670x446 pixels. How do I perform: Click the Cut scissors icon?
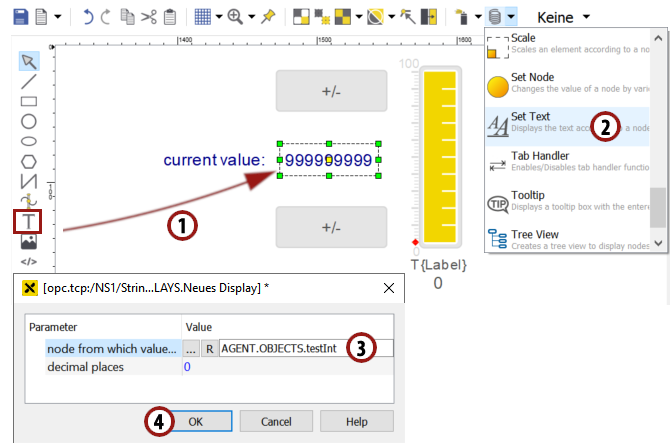coord(148,17)
